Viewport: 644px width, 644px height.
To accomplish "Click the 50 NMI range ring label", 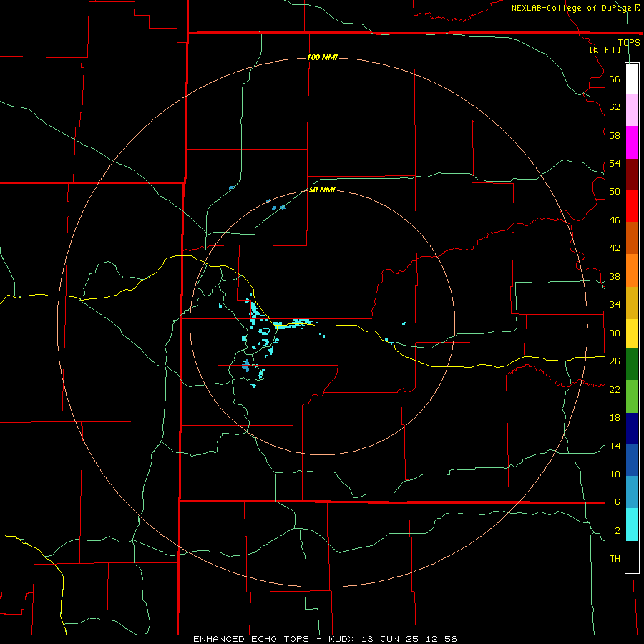I will coord(322,190).
